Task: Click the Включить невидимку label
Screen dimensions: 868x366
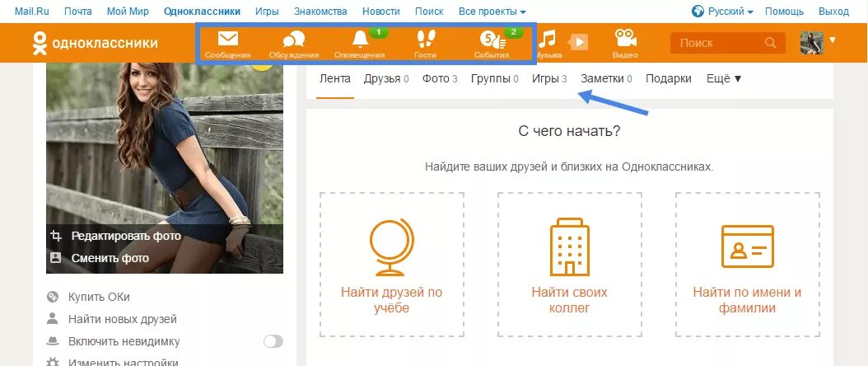Action: (x=124, y=341)
